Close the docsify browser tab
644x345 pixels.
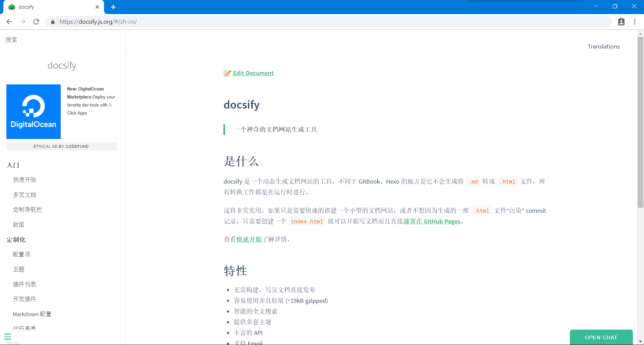click(97, 7)
